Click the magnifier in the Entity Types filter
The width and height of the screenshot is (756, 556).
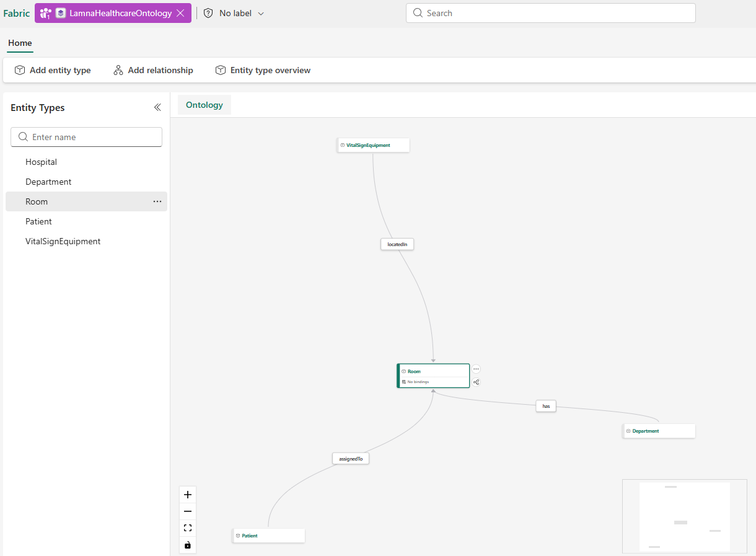tap(23, 137)
